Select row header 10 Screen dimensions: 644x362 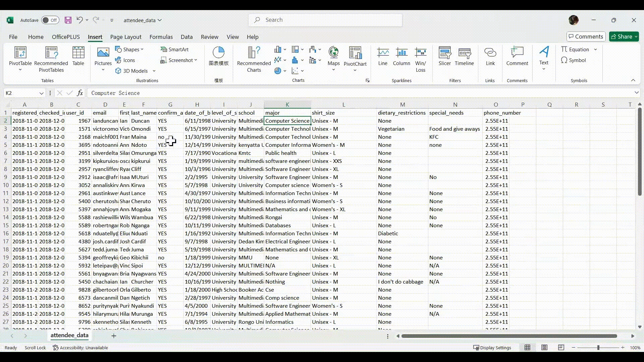6,185
